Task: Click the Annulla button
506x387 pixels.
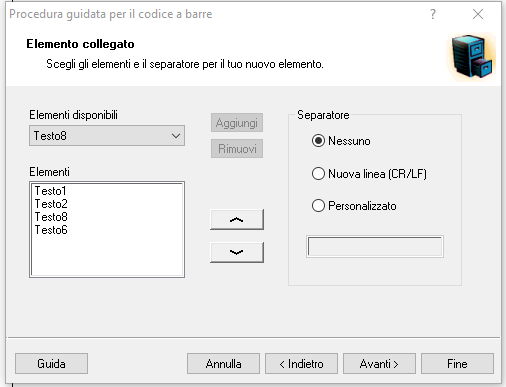Action: click(x=223, y=363)
